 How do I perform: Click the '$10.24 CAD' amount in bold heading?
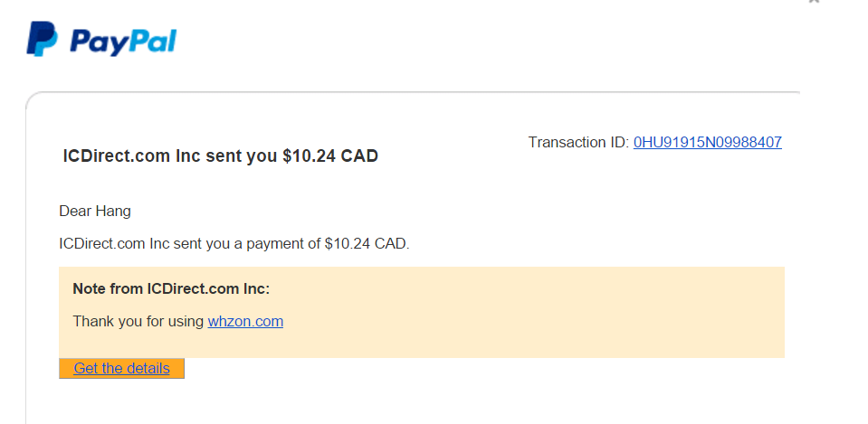(x=330, y=156)
